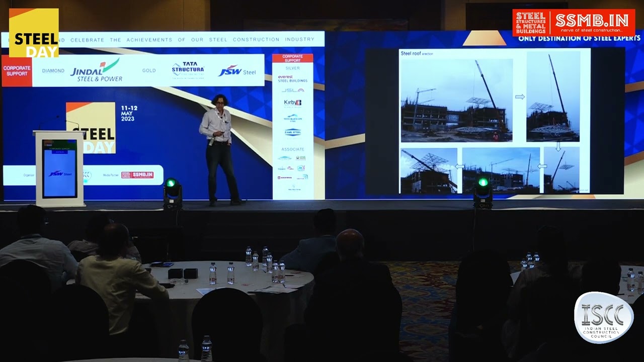The width and height of the screenshot is (644, 362).
Task: Click the Steel Structures & Metal Buildings logo
Action: point(530,22)
